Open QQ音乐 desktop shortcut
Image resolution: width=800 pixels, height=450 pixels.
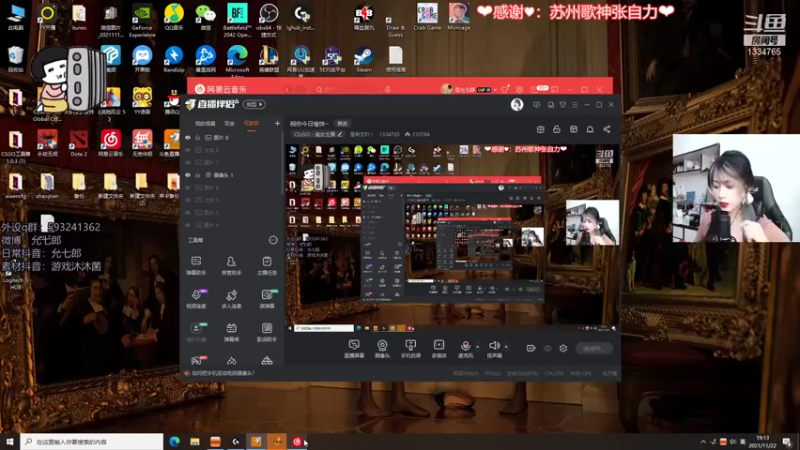(174, 17)
